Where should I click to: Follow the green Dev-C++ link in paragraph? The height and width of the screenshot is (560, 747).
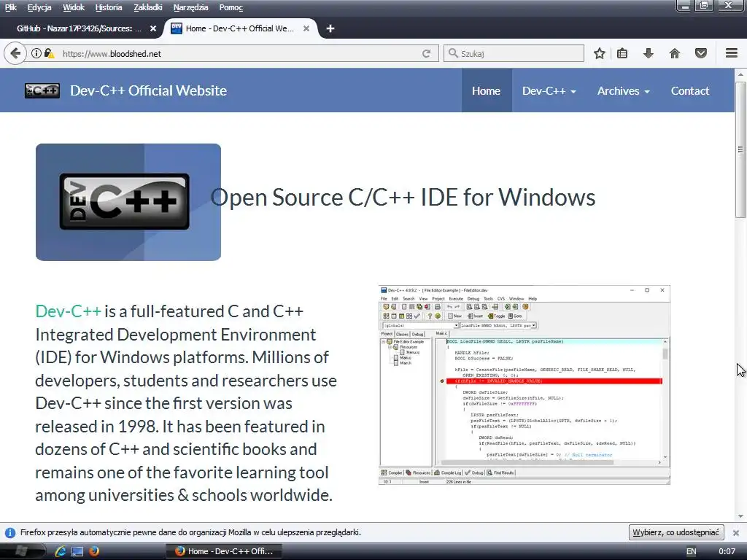tap(68, 311)
